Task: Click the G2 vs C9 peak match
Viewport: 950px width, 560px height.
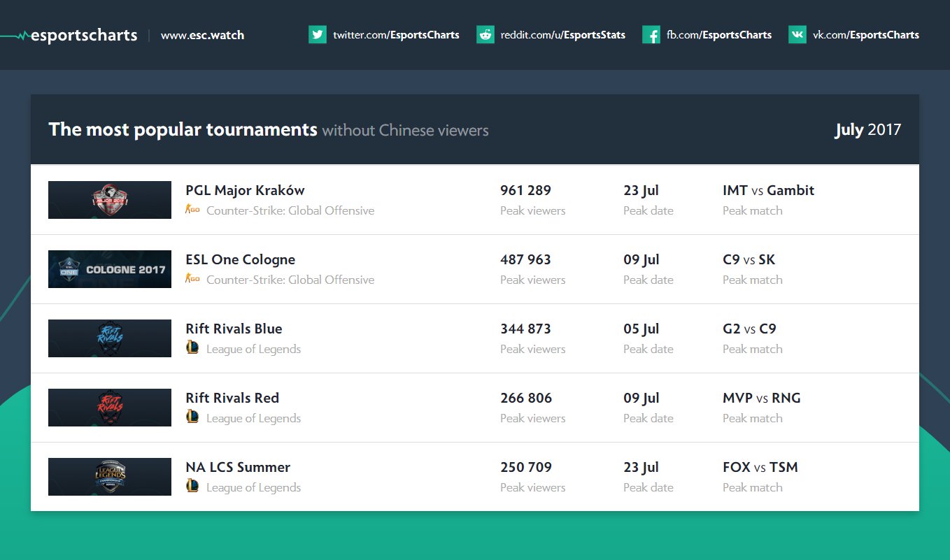Action: [x=749, y=329]
